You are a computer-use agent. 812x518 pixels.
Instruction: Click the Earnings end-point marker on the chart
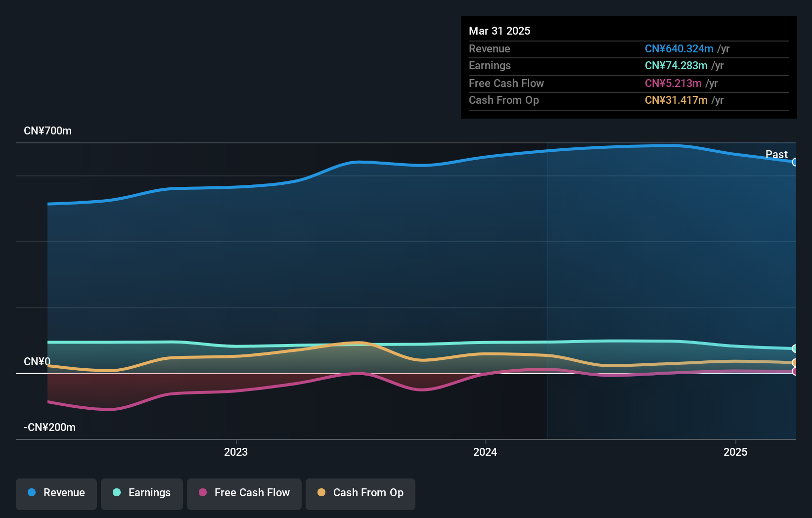pos(795,348)
